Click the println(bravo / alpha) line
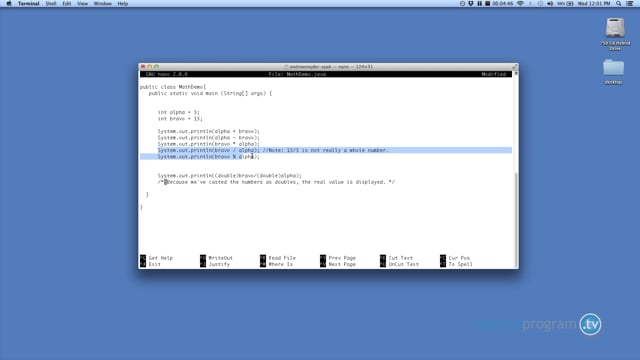The height and width of the screenshot is (360, 640). point(209,150)
